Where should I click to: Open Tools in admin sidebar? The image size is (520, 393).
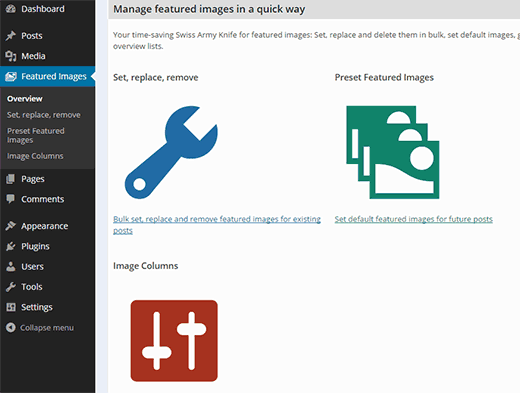click(32, 287)
